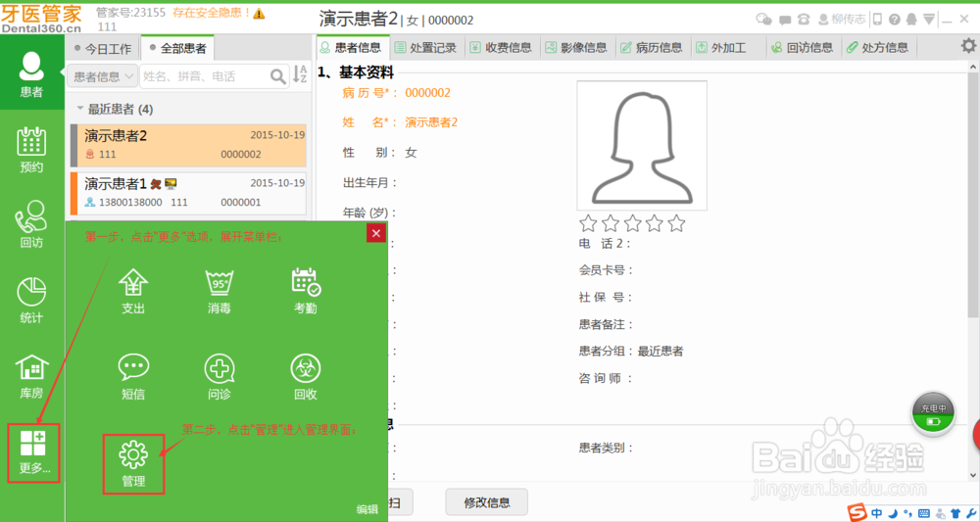Click the 编辑 link in popup
The height and width of the screenshot is (522, 980).
click(367, 509)
